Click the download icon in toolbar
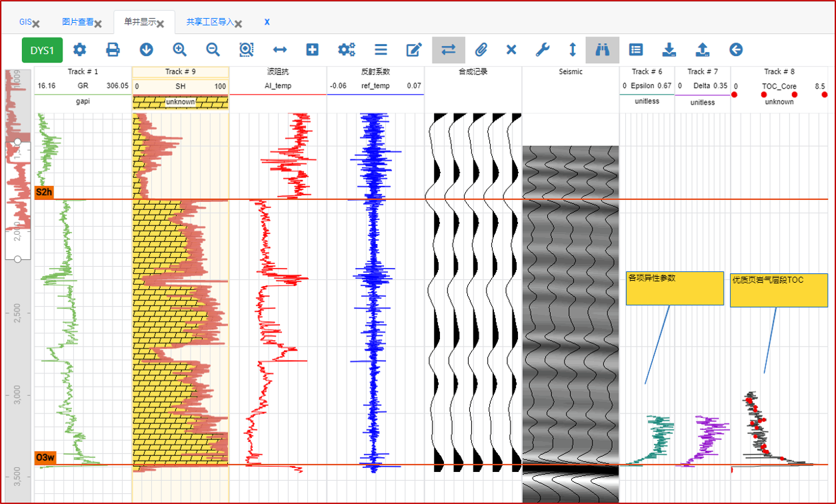Screen dimensions: 836x504 [x=669, y=50]
